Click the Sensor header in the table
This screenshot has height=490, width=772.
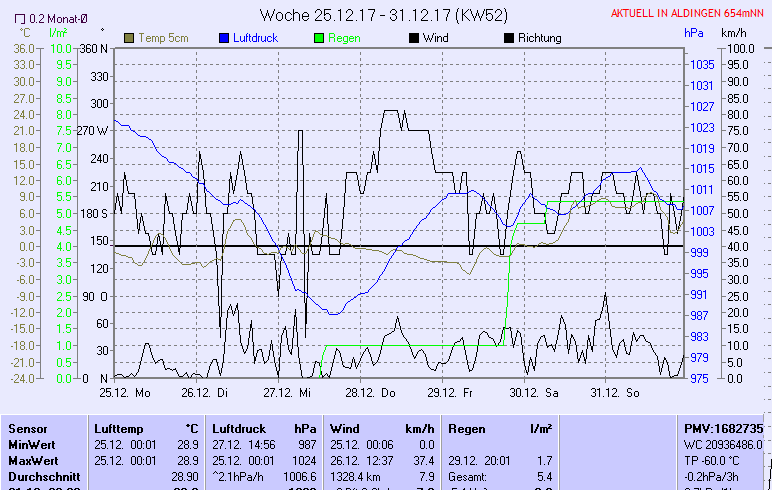pyautogui.click(x=27, y=428)
